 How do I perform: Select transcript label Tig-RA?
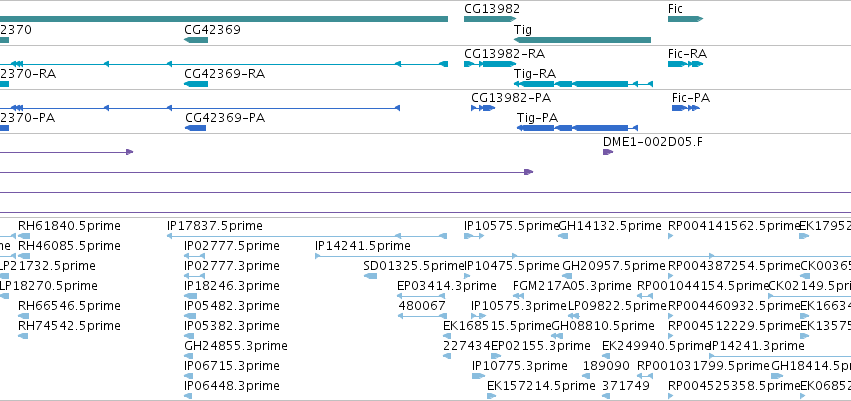pos(535,73)
